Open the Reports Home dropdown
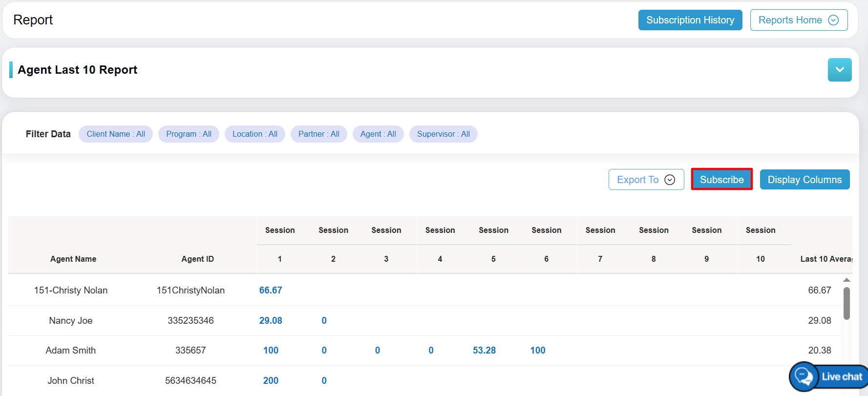Viewport: 868px width, 396px height. click(798, 20)
